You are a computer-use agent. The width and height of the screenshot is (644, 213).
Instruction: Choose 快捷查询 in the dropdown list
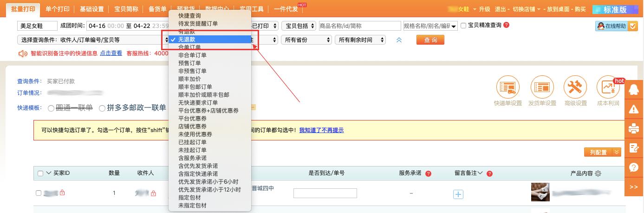pos(210,15)
